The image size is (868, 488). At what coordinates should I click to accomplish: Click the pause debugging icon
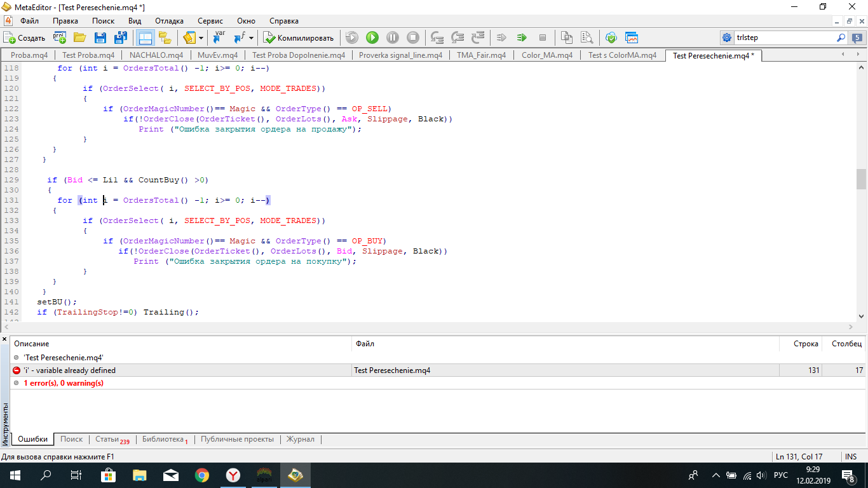pyautogui.click(x=393, y=37)
